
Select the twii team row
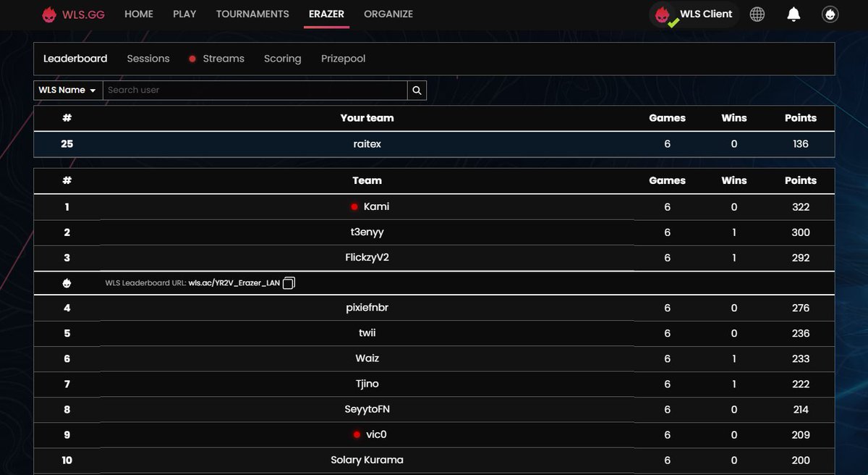coord(434,333)
